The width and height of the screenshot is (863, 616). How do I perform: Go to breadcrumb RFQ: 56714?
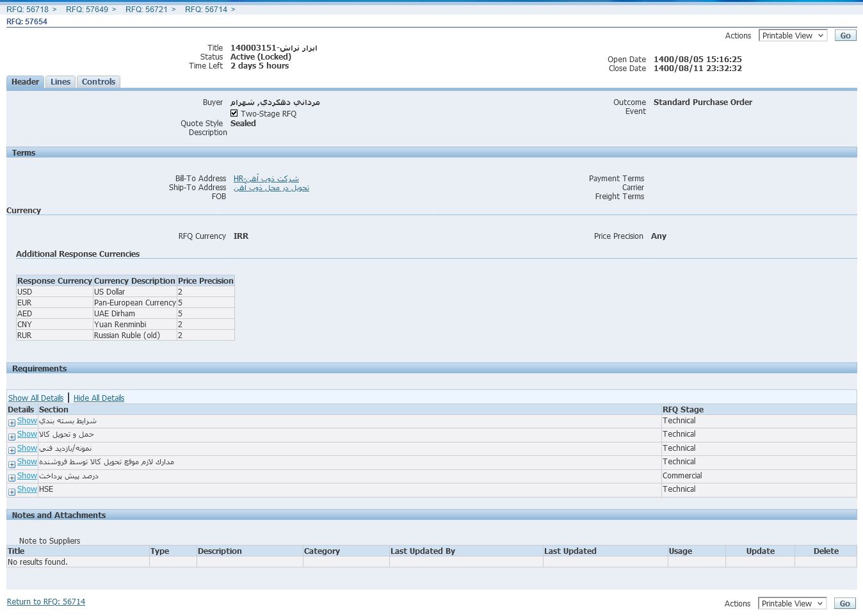click(206, 10)
